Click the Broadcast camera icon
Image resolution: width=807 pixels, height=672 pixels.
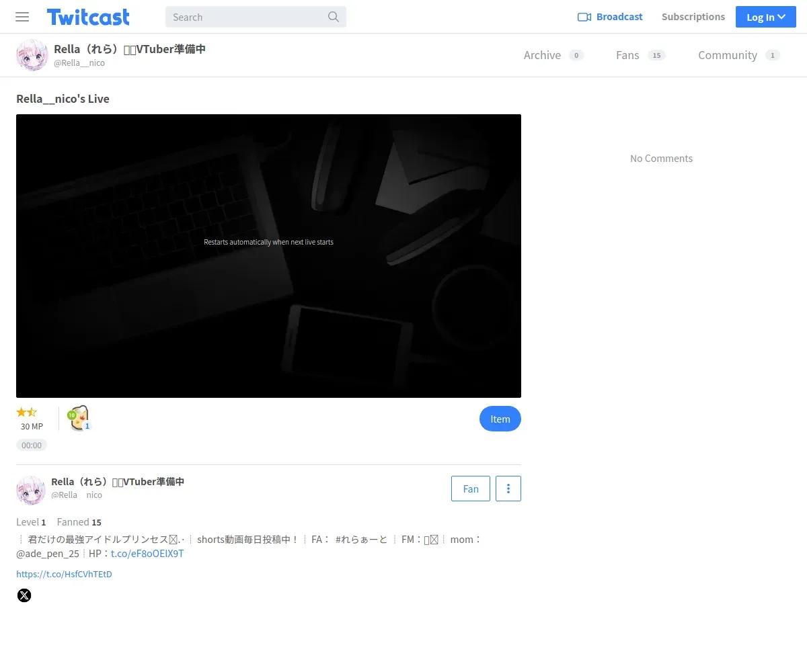tap(584, 17)
